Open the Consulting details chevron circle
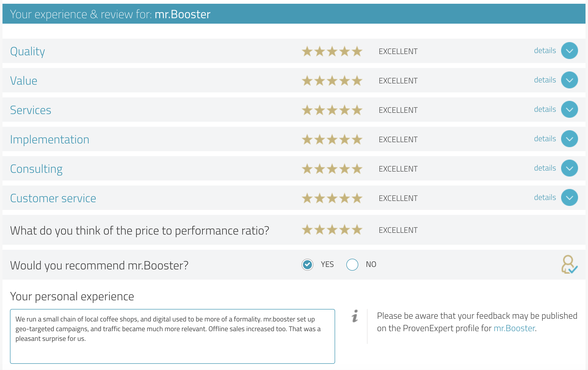The width and height of the screenshot is (588, 370). click(x=569, y=168)
